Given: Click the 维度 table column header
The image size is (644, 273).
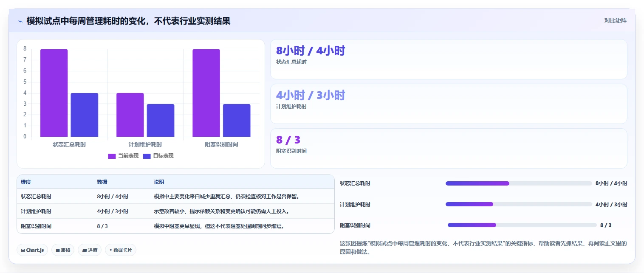Looking at the screenshot, I should [26, 182].
